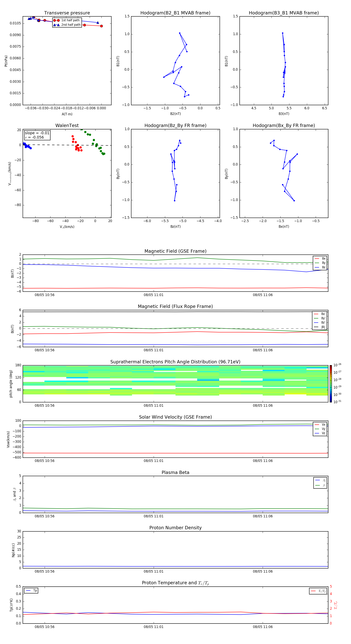Click the topmost point of B2_B1 hodogram

click(x=180, y=33)
